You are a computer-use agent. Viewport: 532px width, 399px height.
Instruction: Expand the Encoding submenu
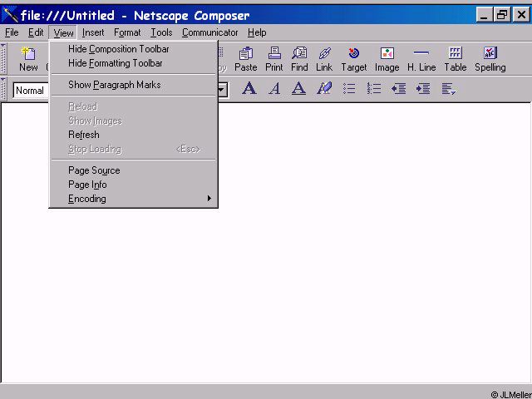(x=133, y=199)
